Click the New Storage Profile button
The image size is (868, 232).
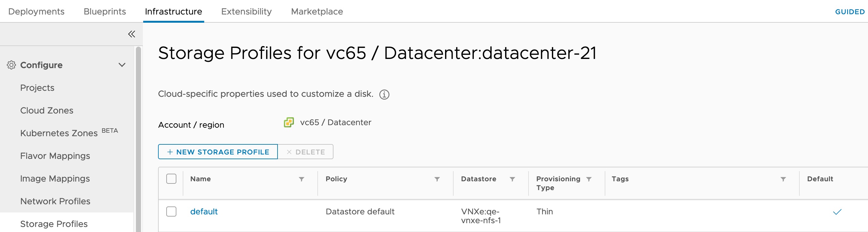[217, 152]
